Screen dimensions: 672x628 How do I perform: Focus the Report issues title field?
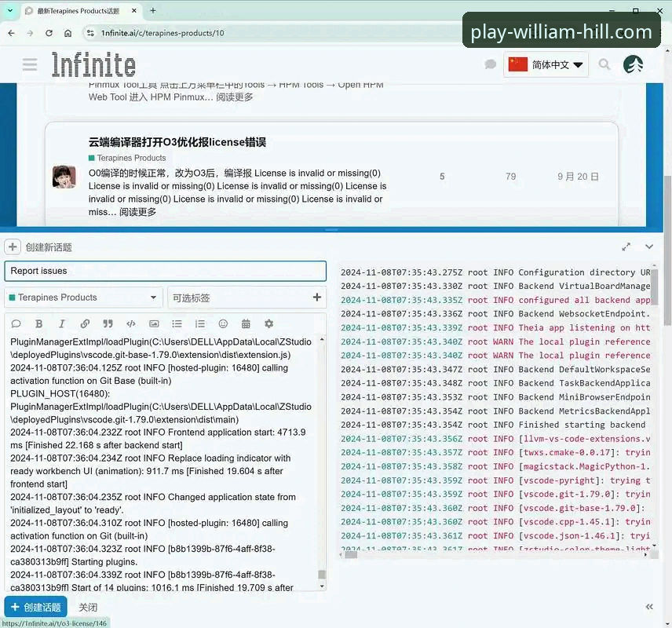pos(166,271)
